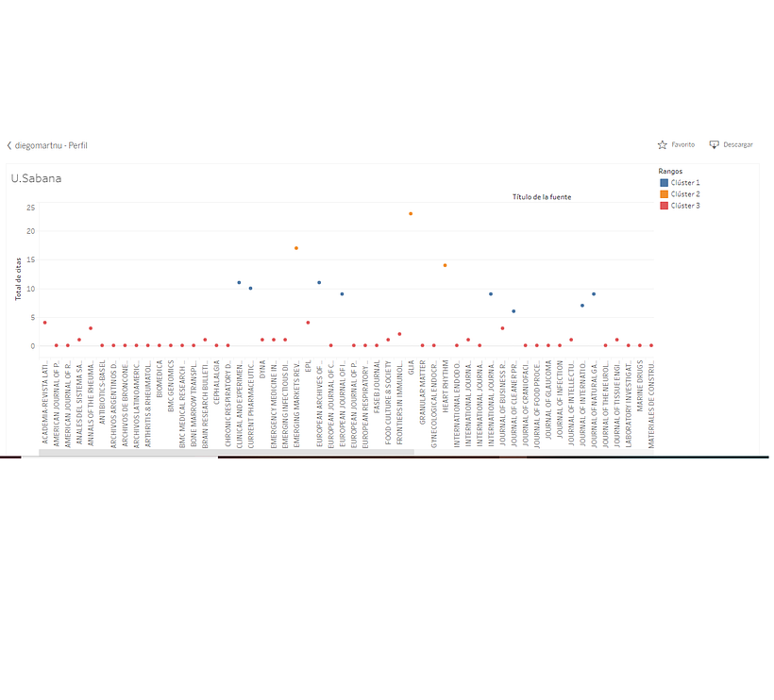This screenshot has height=700, width=774.
Task: Click the JOURNAL OF GLAUCOMA axis label
Action: [547, 400]
